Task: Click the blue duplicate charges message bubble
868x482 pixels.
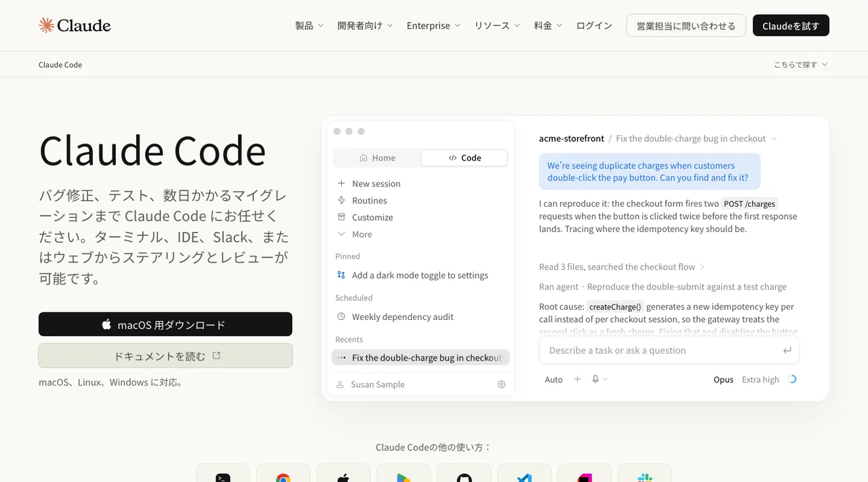Action: pos(649,172)
